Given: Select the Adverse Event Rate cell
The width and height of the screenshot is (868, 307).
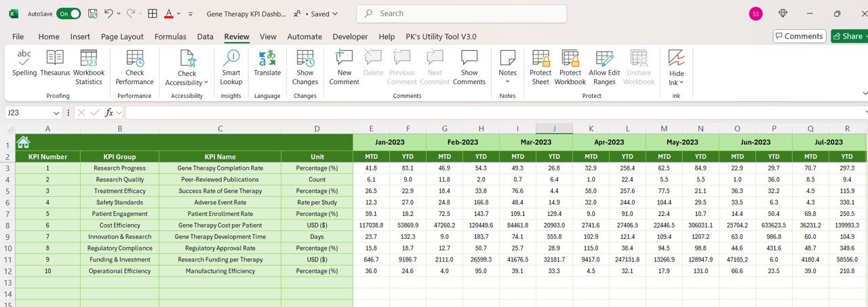Looking at the screenshot, I should pos(220,202).
